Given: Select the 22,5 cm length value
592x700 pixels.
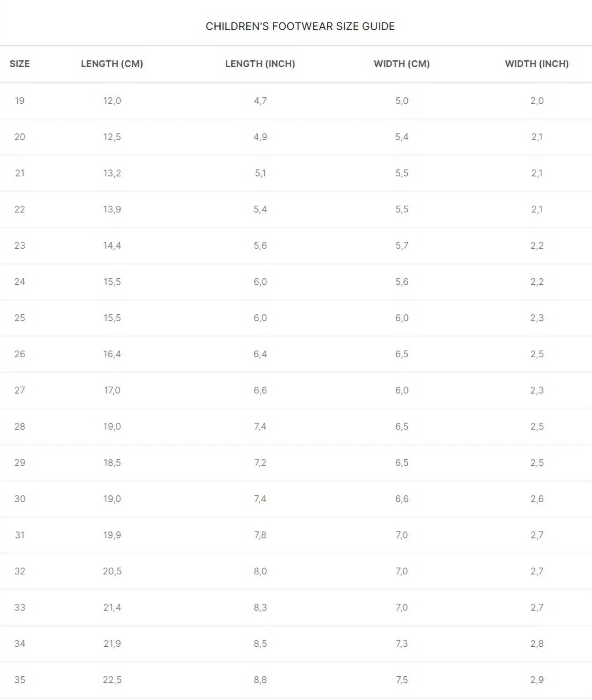Looking at the screenshot, I should (112, 680).
